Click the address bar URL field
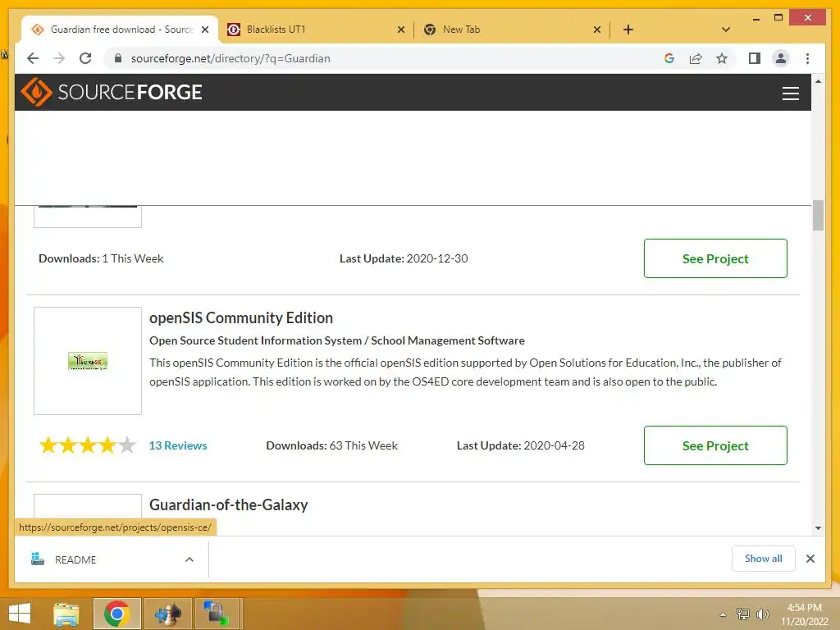 (386, 58)
